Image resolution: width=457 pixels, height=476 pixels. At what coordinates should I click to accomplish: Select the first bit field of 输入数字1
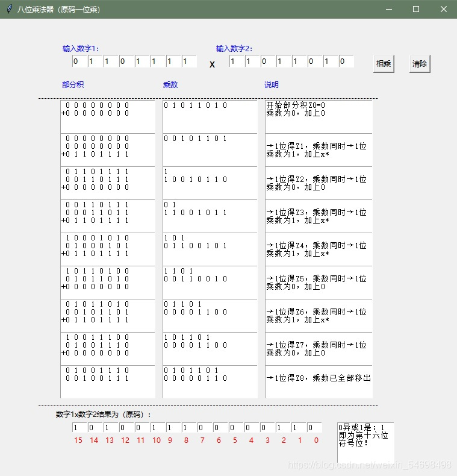[79, 61]
